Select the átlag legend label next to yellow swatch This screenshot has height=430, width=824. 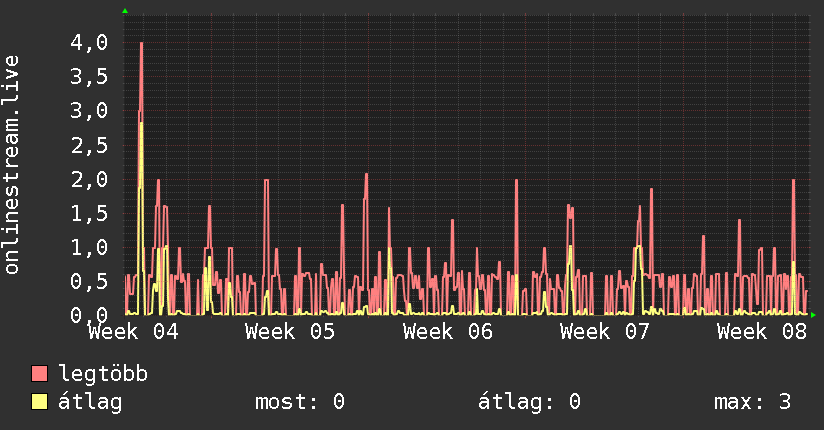point(90,402)
